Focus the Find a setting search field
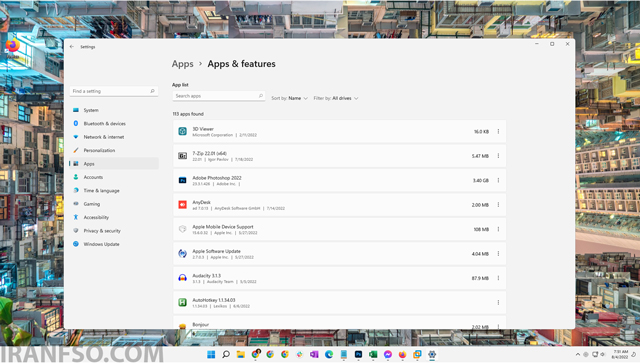This screenshot has width=640, height=363. (114, 91)
